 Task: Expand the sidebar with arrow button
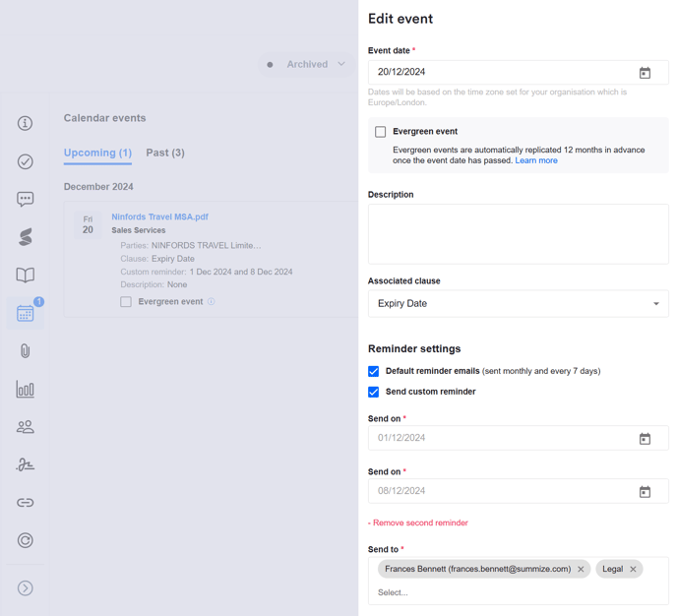click(x=26, y=588)
